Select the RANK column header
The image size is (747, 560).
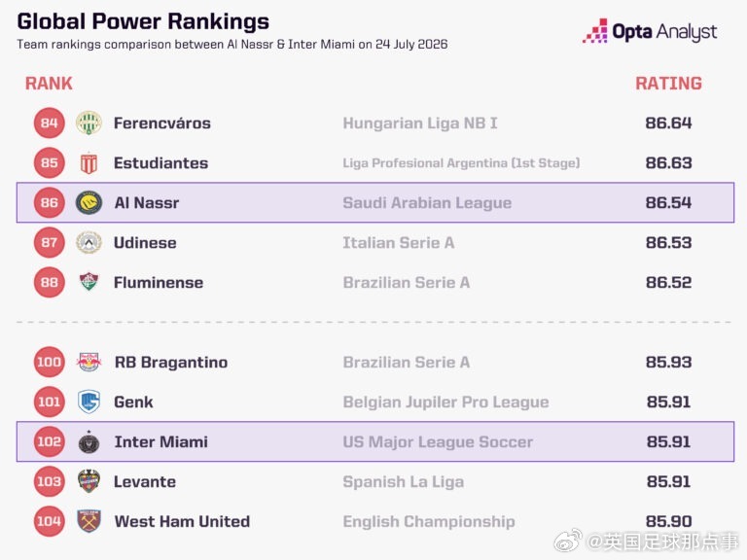49,84
